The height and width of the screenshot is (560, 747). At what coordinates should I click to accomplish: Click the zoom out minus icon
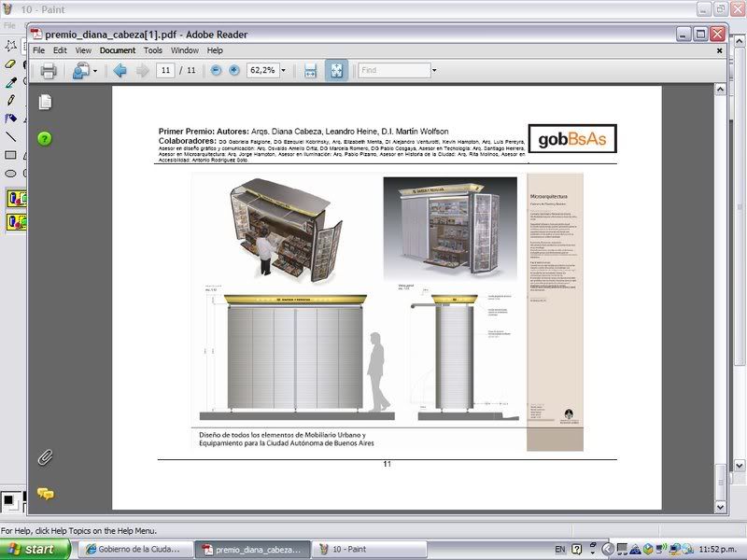pyautogui.click(x=216, y=71)
